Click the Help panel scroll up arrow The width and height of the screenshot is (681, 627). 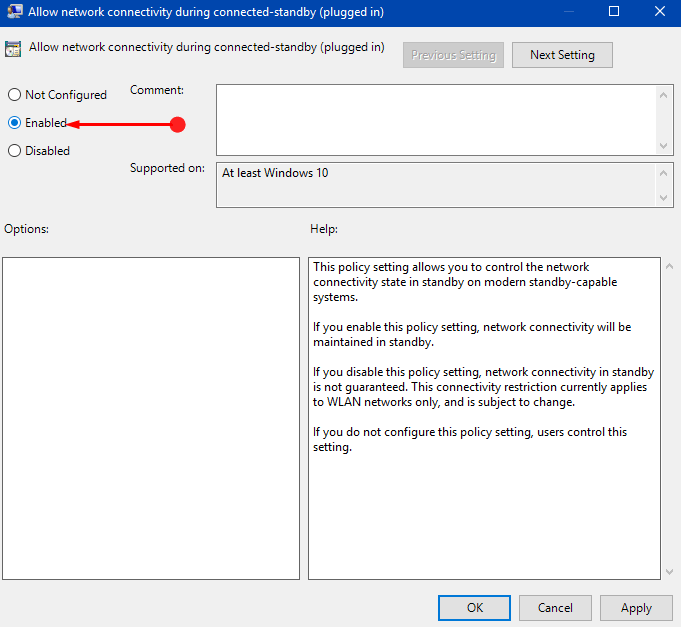coord(669,267)
